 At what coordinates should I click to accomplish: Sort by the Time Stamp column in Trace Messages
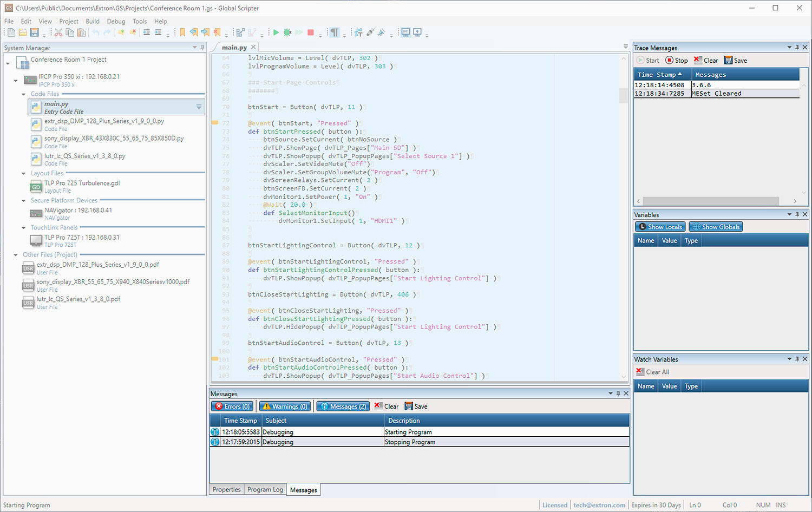(x=663, y=75)
